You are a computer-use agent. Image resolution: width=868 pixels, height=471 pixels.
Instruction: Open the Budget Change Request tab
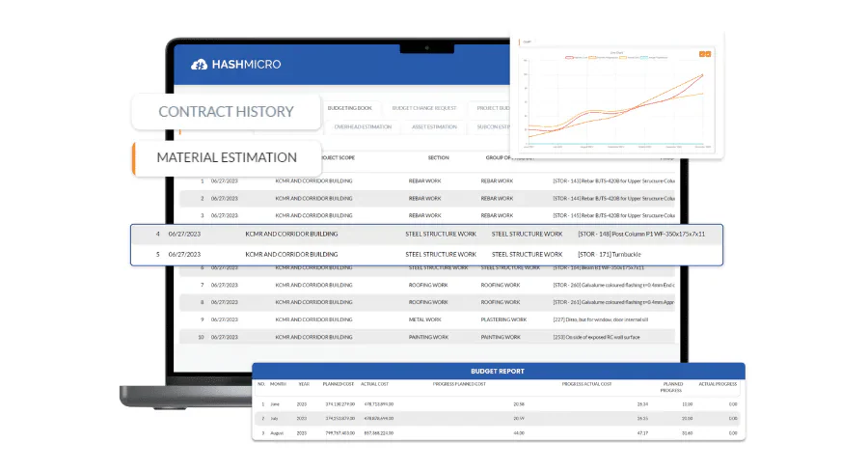(x=424, y=108)
